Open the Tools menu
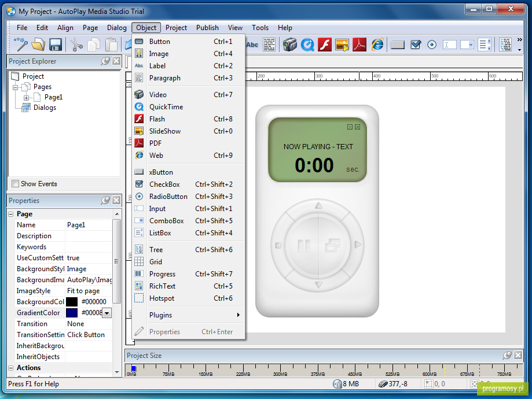This screenshot has width=532, height=399. coord(261,28)
